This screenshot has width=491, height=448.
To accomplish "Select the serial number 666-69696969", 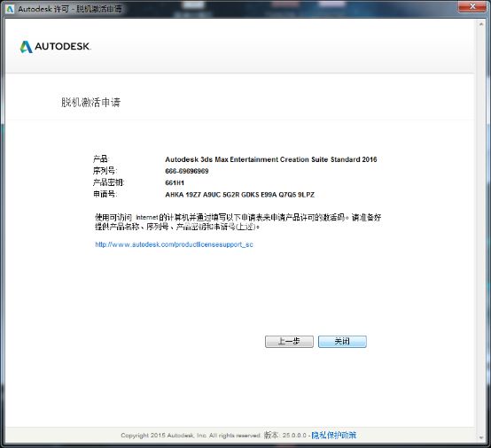I will pos(187,171).
